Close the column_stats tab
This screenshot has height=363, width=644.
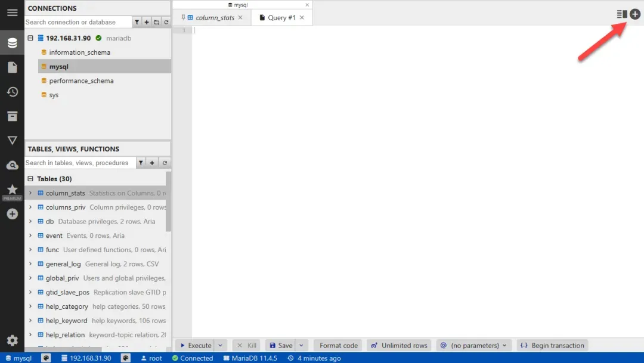(x=240, y=18)
